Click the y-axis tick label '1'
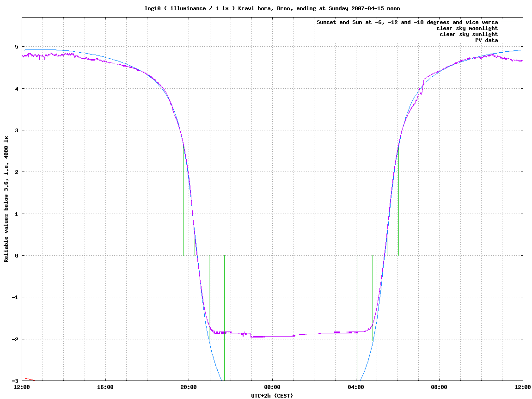The width and height of the screenshot is (532, 399). pos(17,214)
